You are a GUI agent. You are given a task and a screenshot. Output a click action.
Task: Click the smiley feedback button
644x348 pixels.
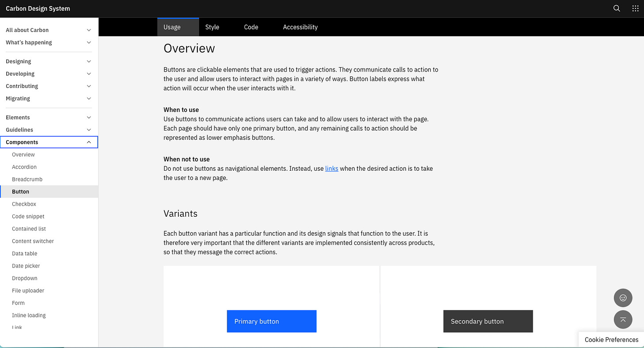(x=623, y=298)
